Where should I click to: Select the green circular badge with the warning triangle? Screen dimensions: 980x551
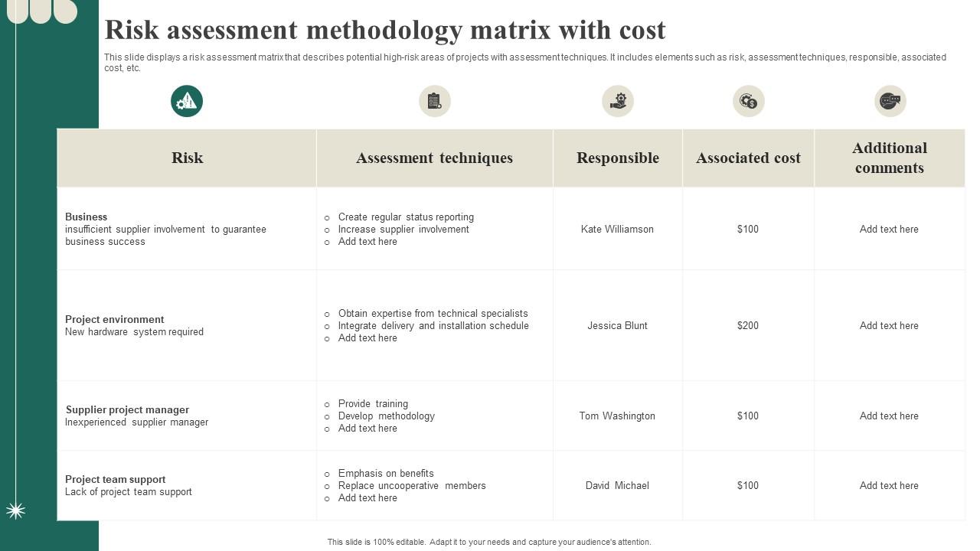click(187, 100)
